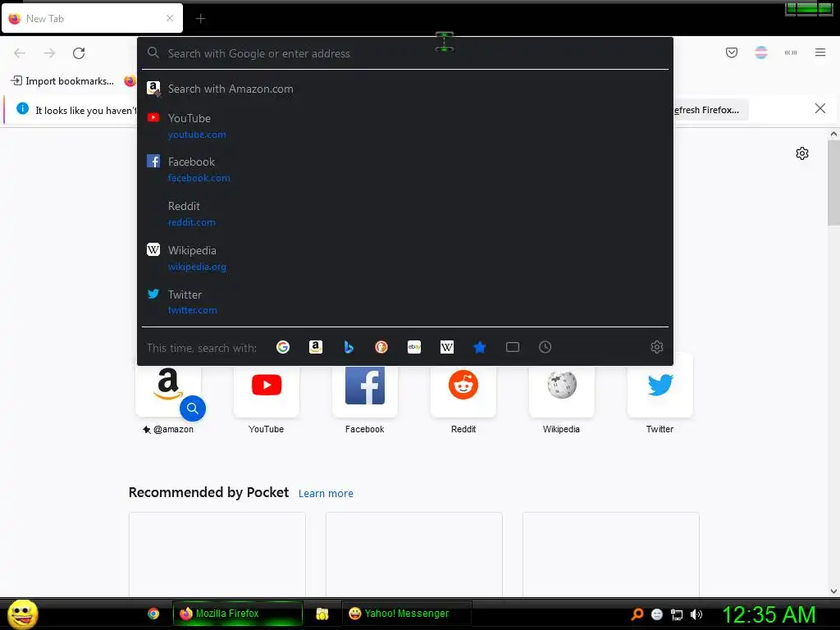Click the address bar search field

pos(405,53)
